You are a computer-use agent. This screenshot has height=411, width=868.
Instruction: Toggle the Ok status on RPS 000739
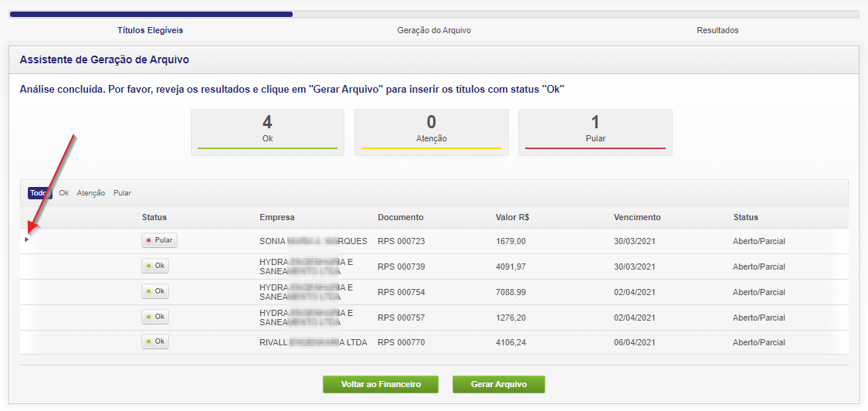(155, 266)
